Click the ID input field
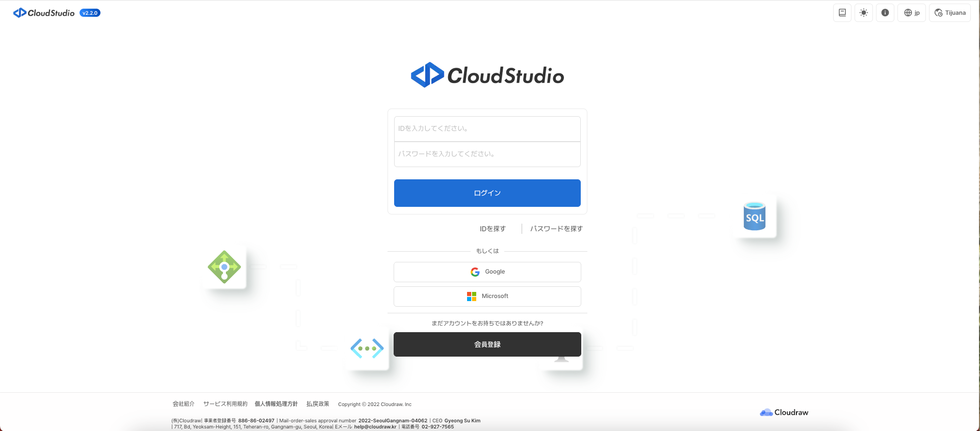The image size is (980, 431). pyautogui.click(x=487, y=129)
